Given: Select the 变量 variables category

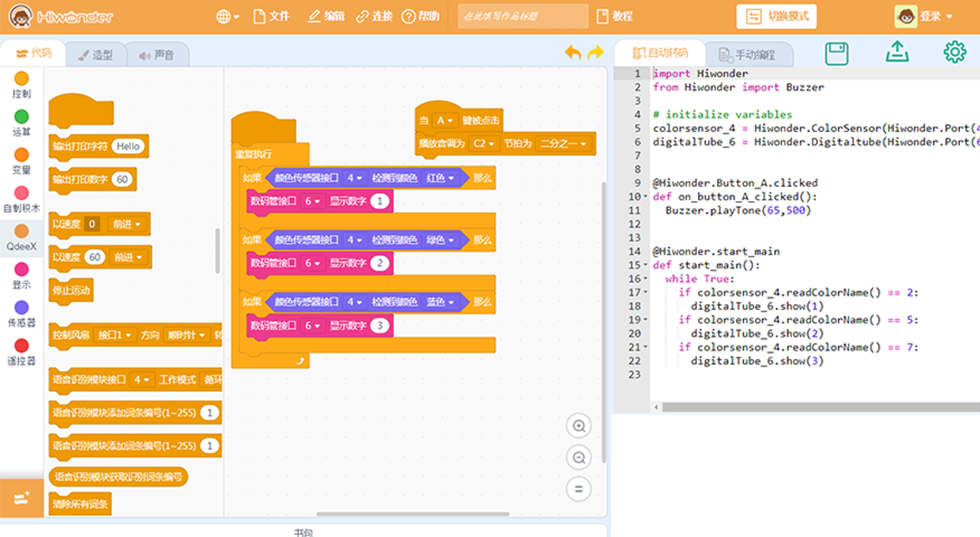Looking at the screenshot, I should tap(21, 162).
